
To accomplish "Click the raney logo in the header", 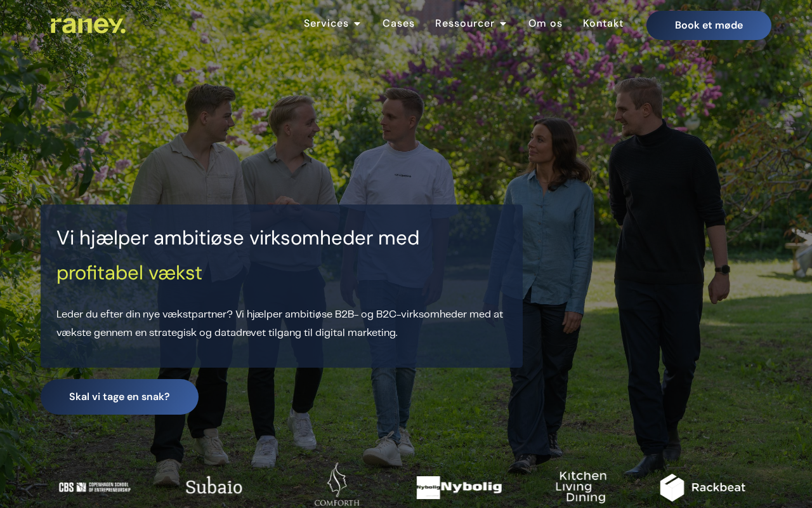I will point(88,25).
